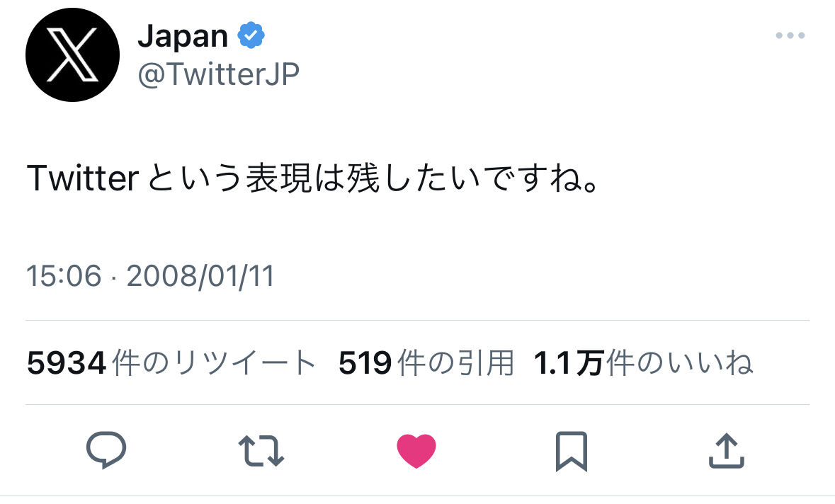
Task: Open the @TwitterJP handle link
Action: [218, 74]
